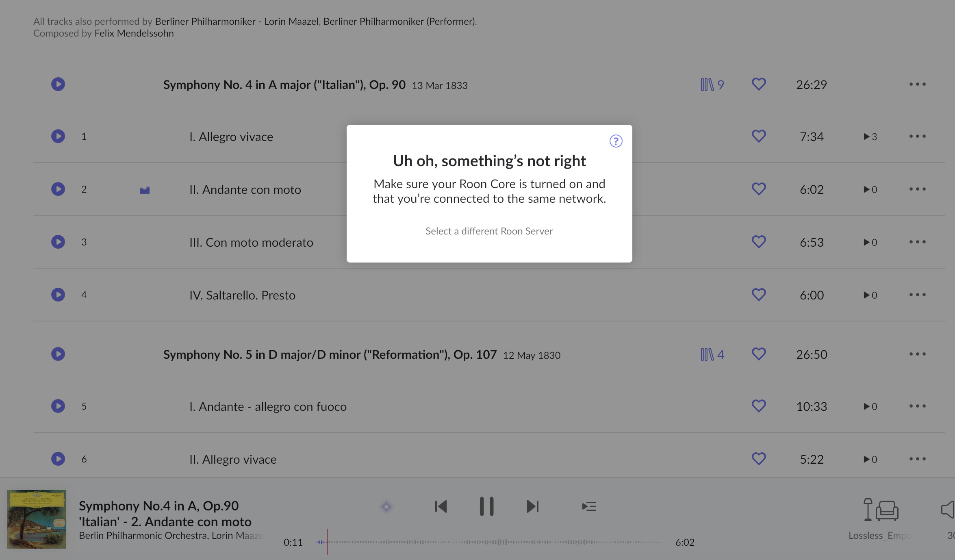
Task: Favorite track I. Allegro vivace 7:34
Action: pyautogui.click(x=759, y=136)
